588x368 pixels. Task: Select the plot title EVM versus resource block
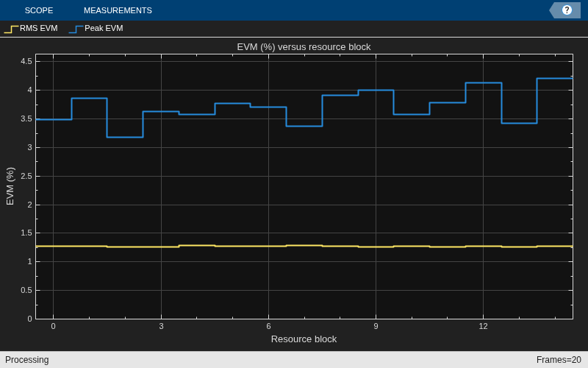point(304,47)
